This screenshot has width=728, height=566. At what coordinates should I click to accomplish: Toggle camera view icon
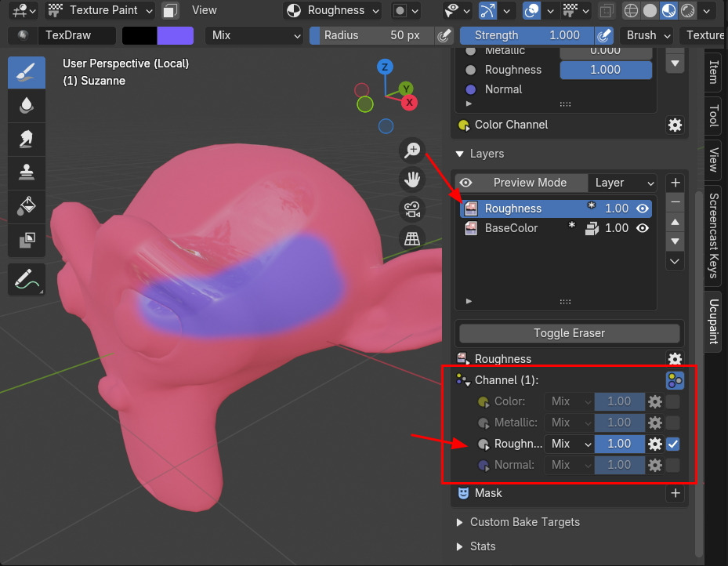412,209
